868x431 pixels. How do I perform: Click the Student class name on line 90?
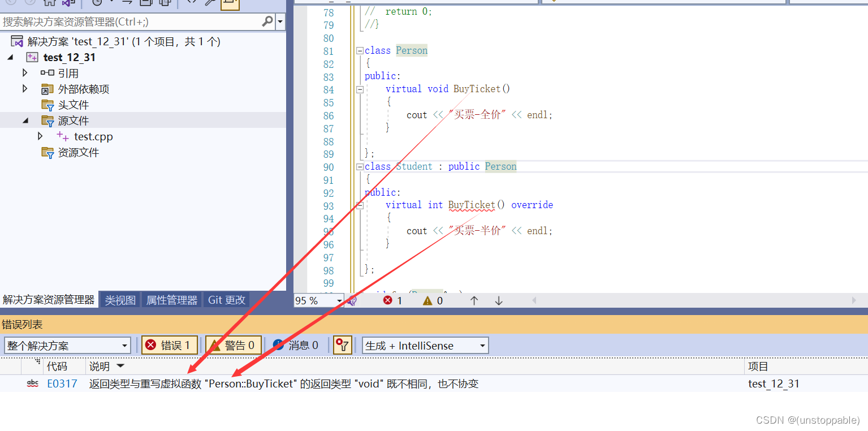tap(414, 166)
